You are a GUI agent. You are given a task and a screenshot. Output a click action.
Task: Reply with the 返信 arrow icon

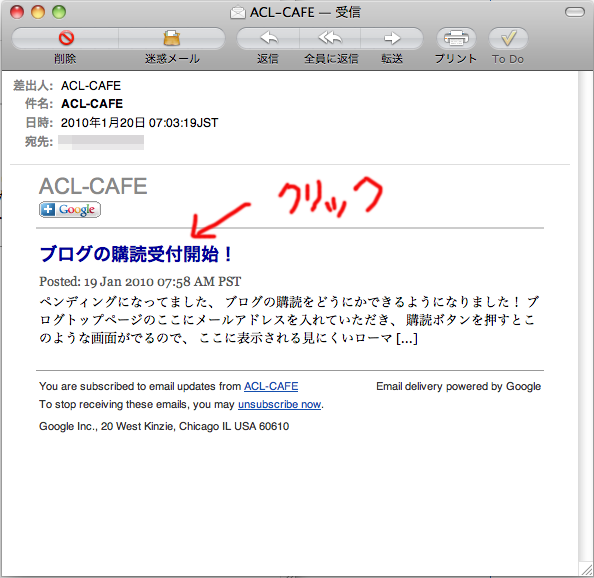[x=268, y=38]
